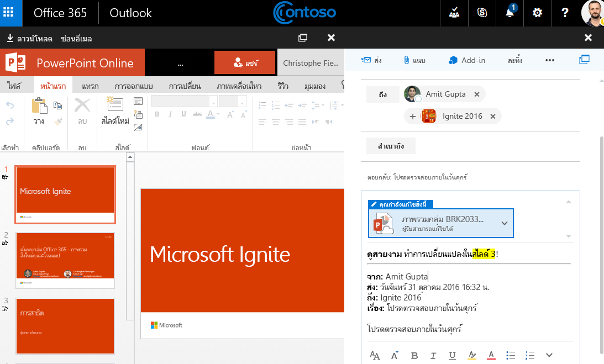
Task: Click the แนบ attach button
Action: coord(414,60)
